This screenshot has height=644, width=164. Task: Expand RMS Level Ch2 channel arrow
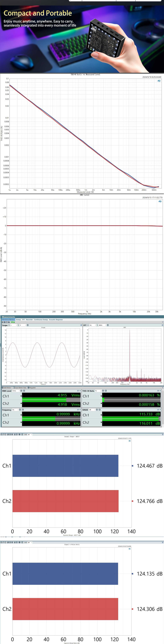21,404
